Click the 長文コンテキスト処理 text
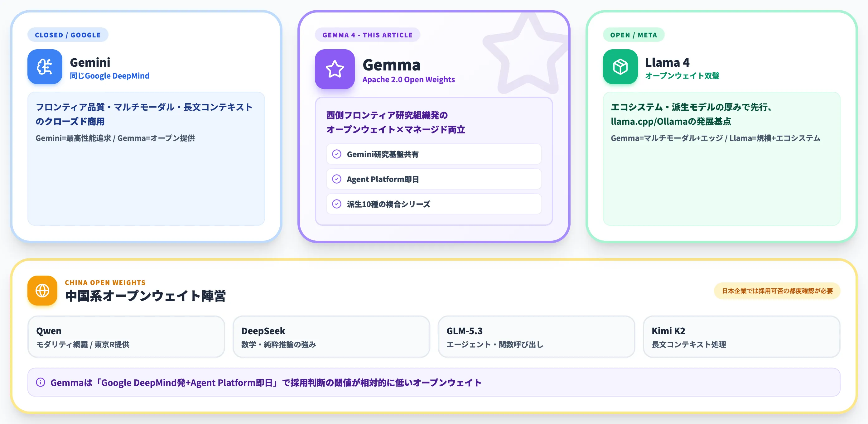868x424 pixels. click(x=689, y=344)
